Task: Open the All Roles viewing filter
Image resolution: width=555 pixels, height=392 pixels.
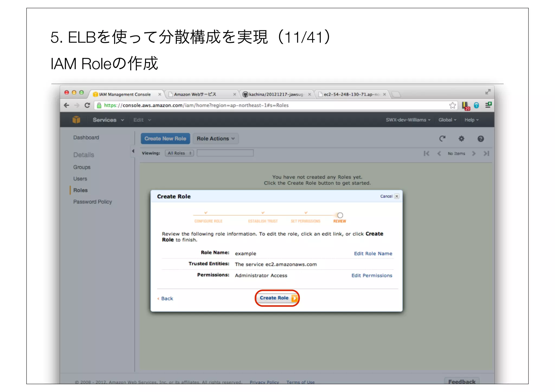Action: coord(179,153)
